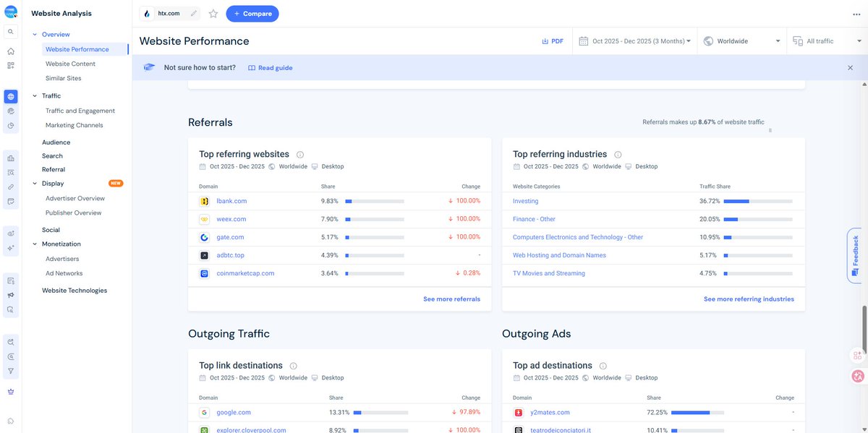Image resolution: width=868 pixels, height=433 pixels.
Task: Open Similar Sites in sidebar
Action: point(64,78)
